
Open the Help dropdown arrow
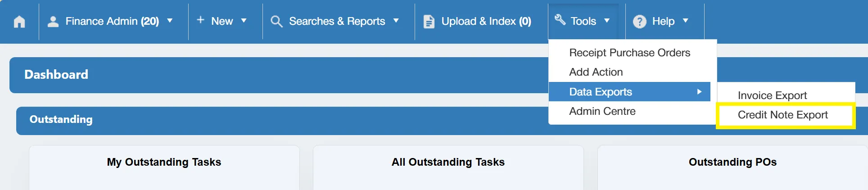click(686, 21)
